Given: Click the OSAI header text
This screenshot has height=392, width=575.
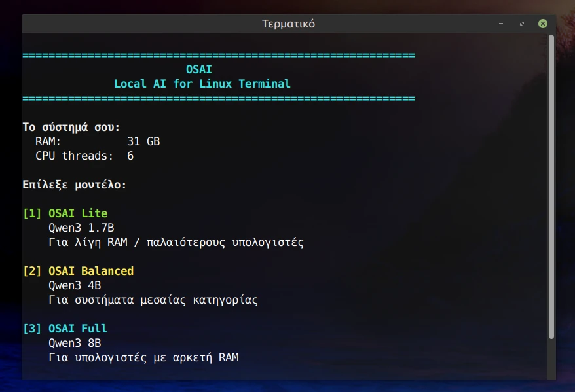Looking at the screenshot, I should pos(198,69).
